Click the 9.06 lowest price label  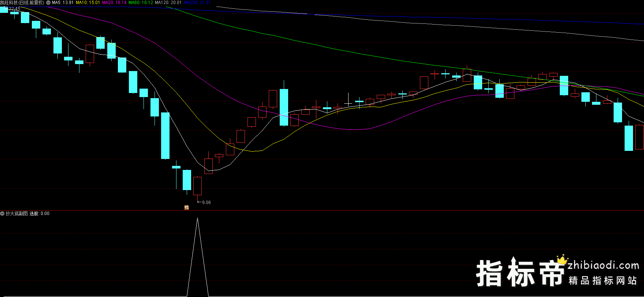(x=206, y=203)
